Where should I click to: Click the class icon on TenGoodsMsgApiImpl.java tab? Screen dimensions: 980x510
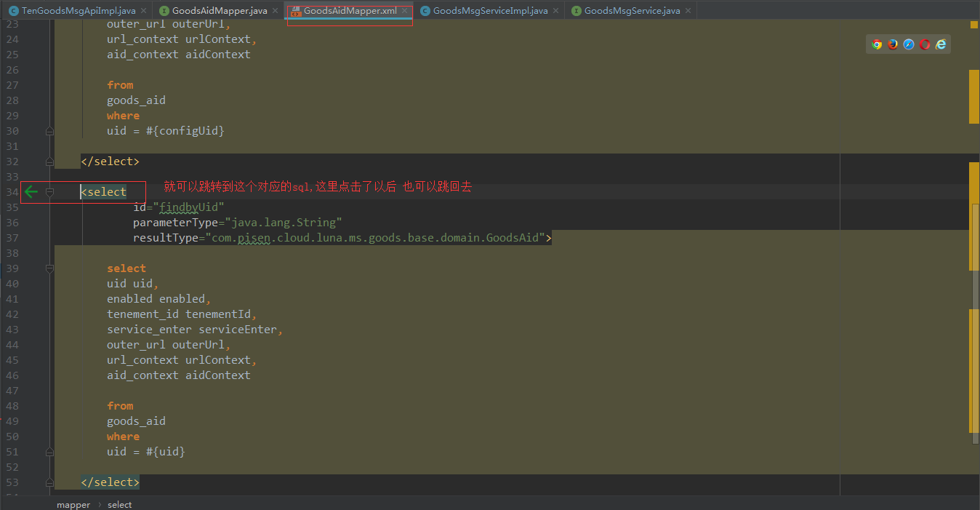click(x=12, y=10)
